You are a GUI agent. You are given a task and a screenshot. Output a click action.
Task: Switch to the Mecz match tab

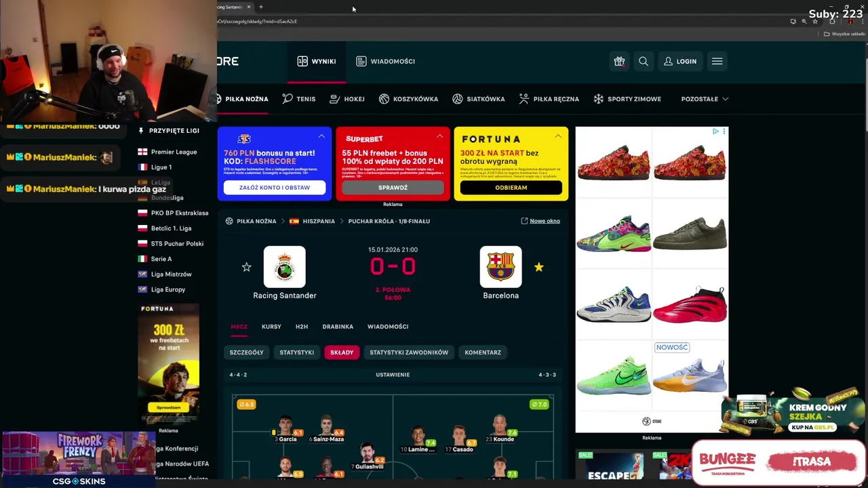point(239,327)
